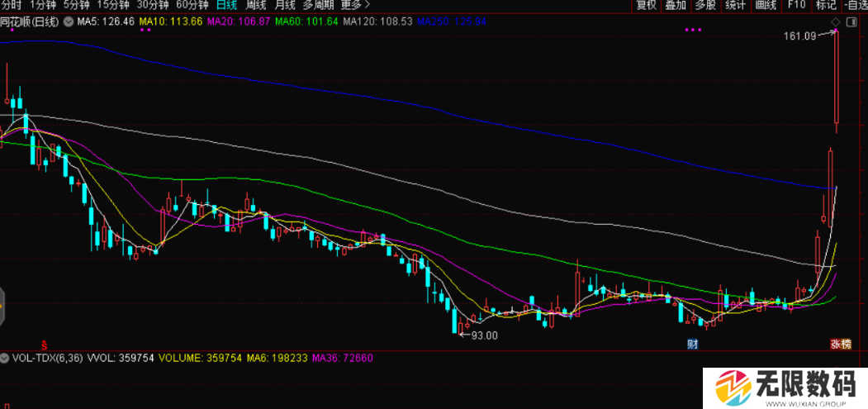Select the 60分钟 period tab
Image resolution: width=868 pixels, height=409 pixels.
click(x=192, y=6)
